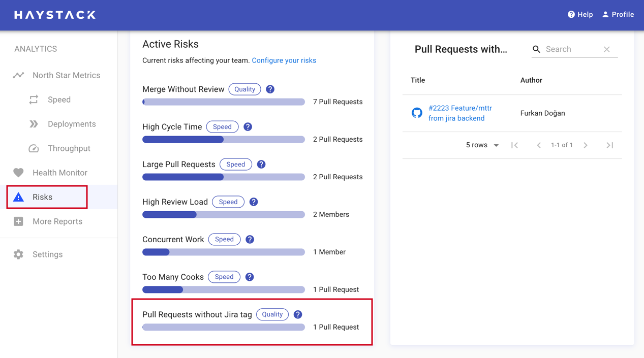Image resolution: width=644 pixels, height=358 pixels.
Task: Click the High Cycle Time progress bar
Action: click(224, 140)
